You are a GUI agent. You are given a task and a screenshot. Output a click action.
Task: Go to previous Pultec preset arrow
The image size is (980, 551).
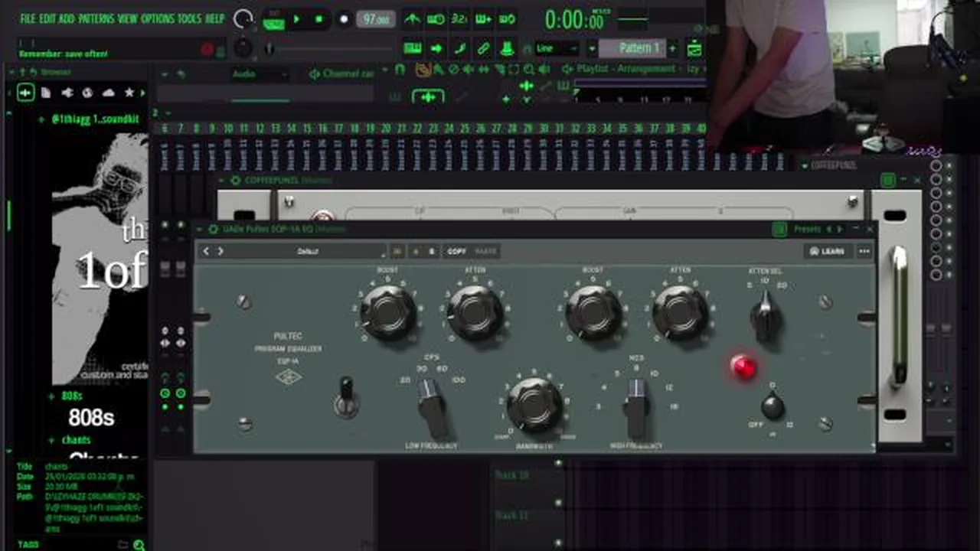coord(205,251)
